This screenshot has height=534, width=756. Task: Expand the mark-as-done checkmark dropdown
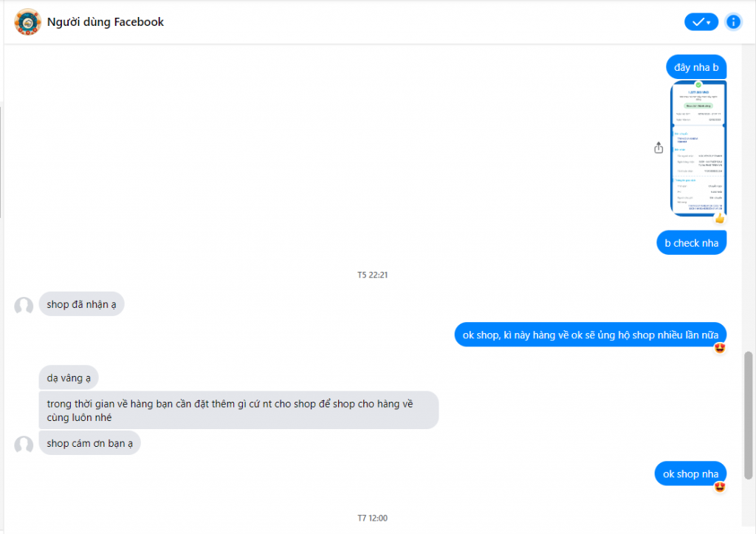click(701, 21)
